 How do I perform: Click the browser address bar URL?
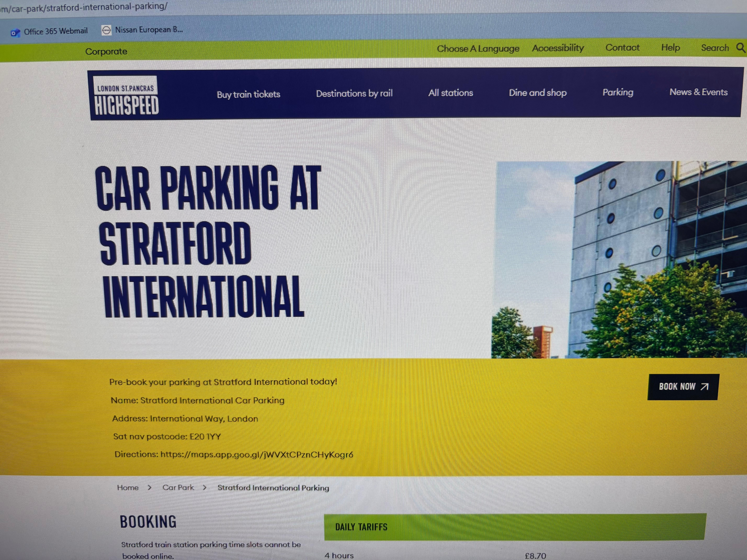point(84,7)
